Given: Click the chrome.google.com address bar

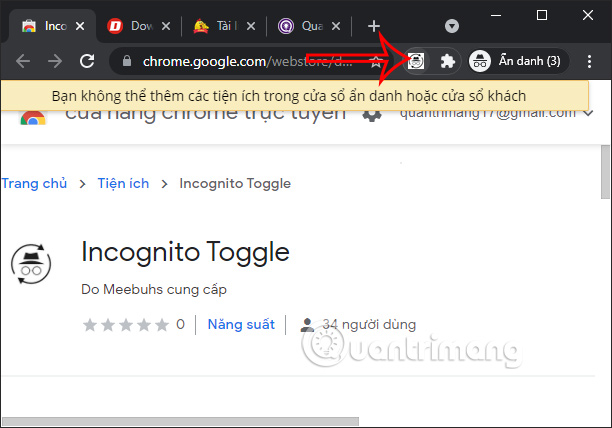Looking at the screenshot, I should [x=247, y=61].
